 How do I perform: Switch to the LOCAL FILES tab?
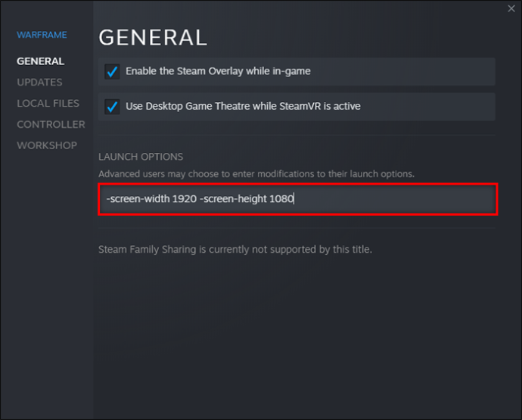click(x=48, y=103)
